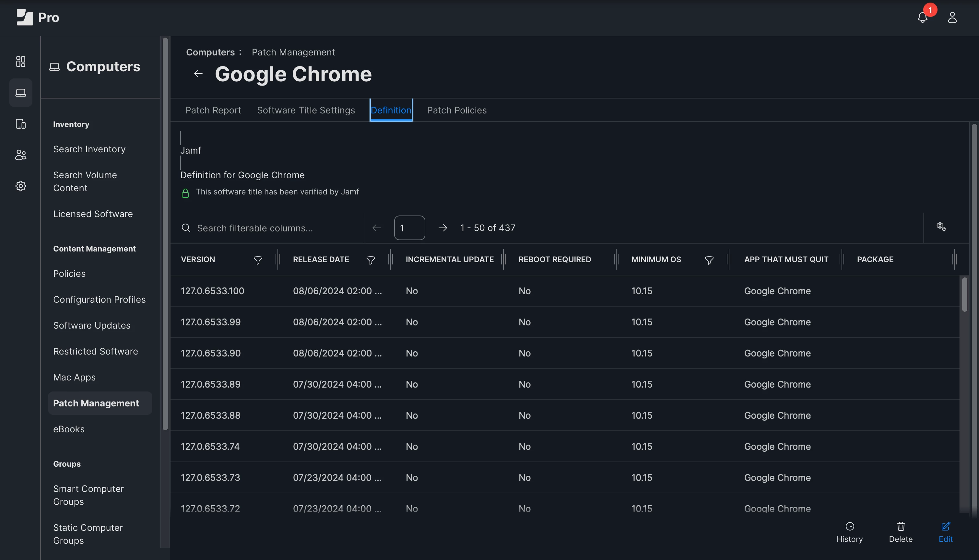Click the sidebar vertical scrollbar
This screenshot has width=979, height=560.
click(165, 234)
